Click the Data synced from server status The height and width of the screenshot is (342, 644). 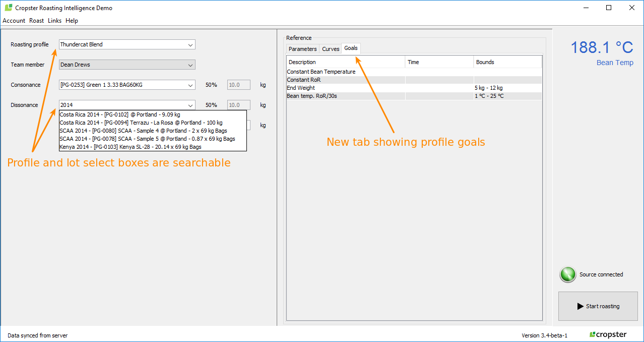37,335
